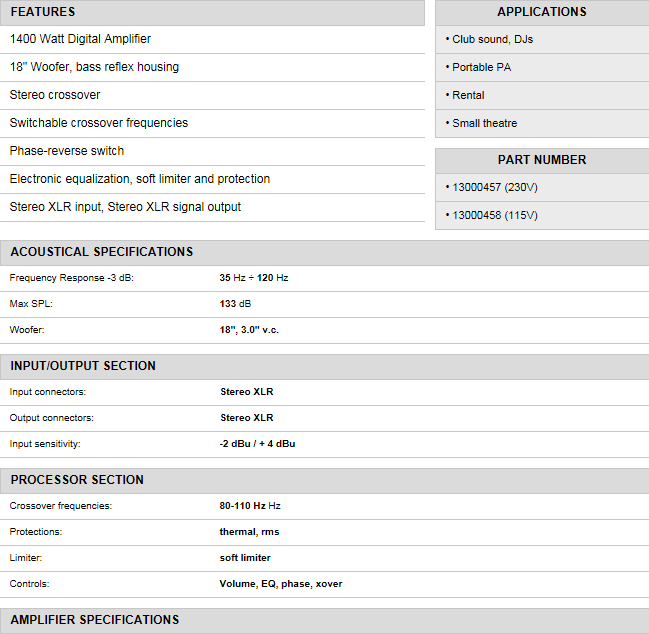
Task: Select the APPLICATIONS panel heading
Action: [541, 12]
